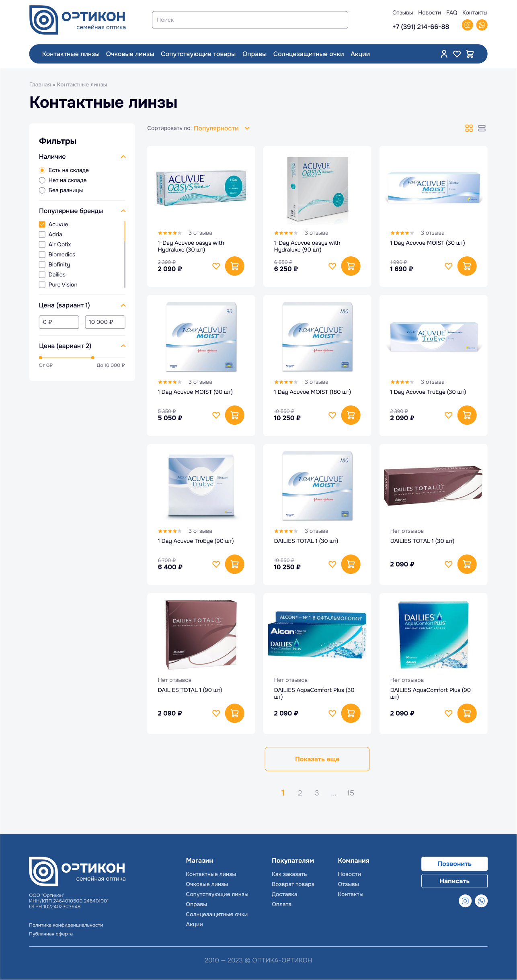
Task: Open the 'Популярности' sort dropdown
Action: click(x=222, y=128)
